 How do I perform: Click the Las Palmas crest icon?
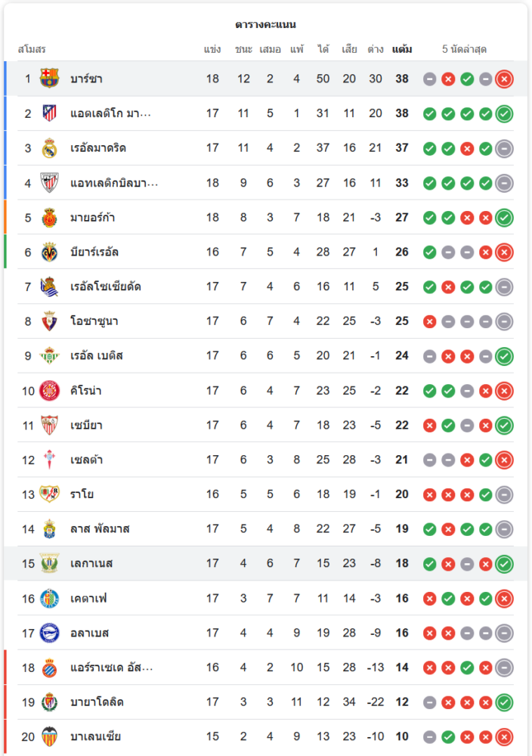[x=50, y=528]
